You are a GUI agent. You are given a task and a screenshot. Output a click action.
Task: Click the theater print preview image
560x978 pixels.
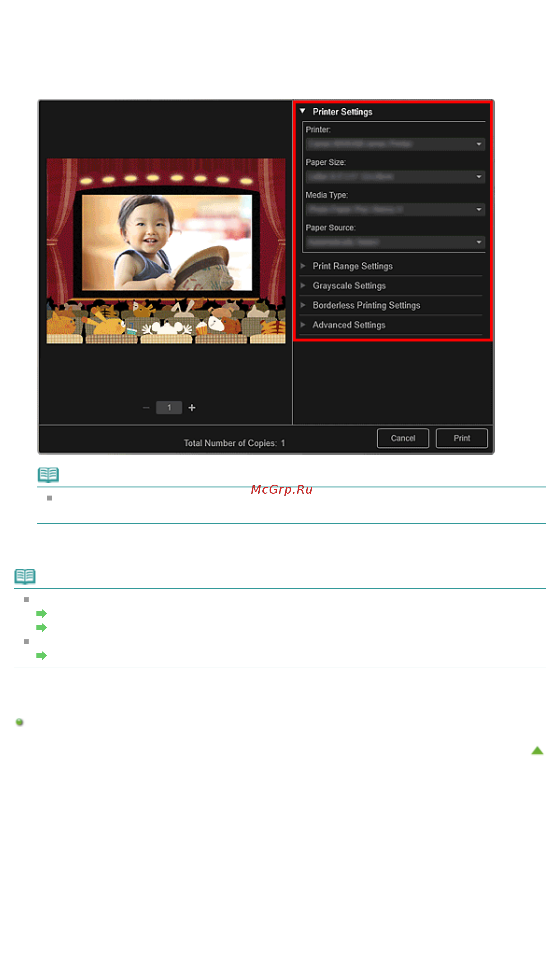(x=166, y=251)
